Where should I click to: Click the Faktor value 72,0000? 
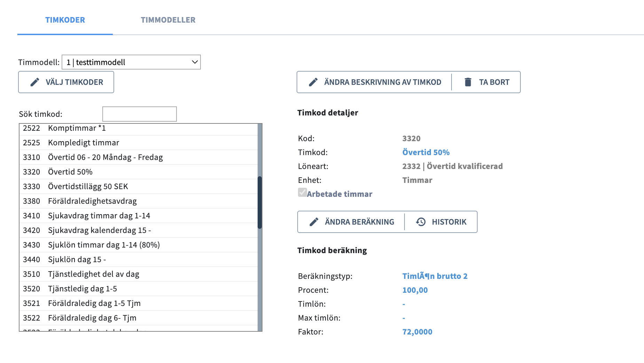pos(417,332)
